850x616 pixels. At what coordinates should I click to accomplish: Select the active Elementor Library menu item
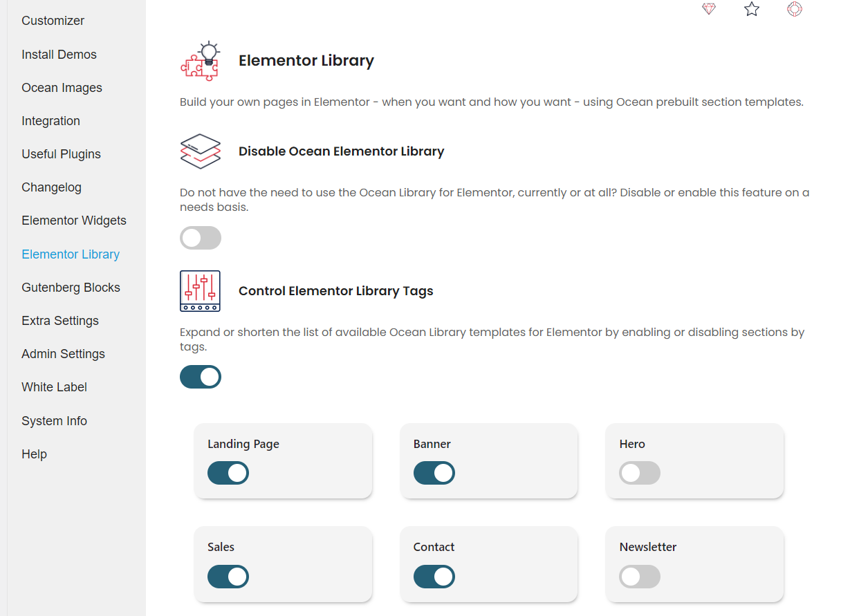click(71, 254)
